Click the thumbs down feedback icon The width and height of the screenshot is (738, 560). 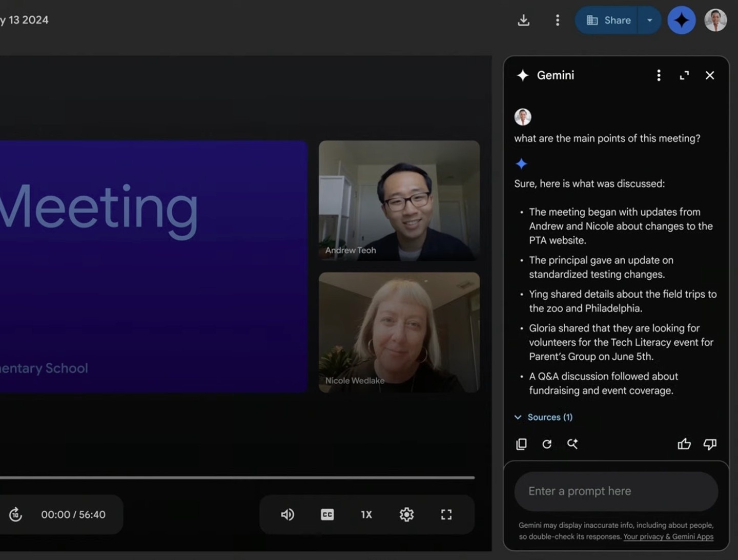coord(710,444)
